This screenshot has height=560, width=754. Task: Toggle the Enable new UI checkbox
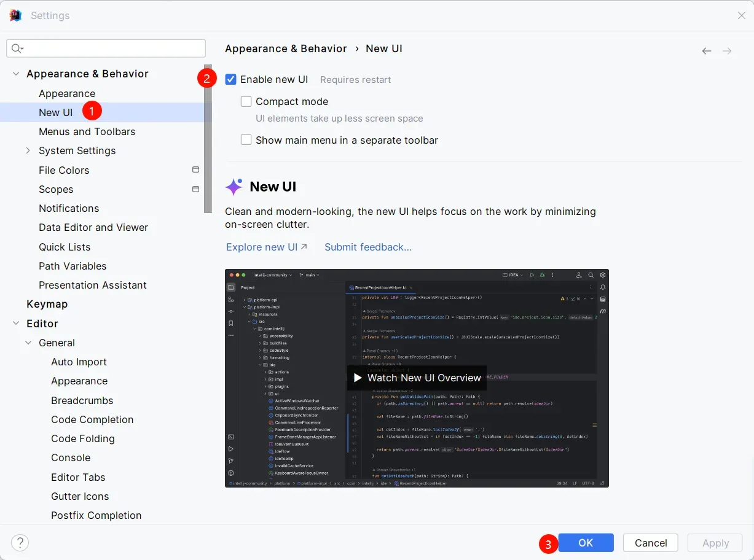point(231,79)
